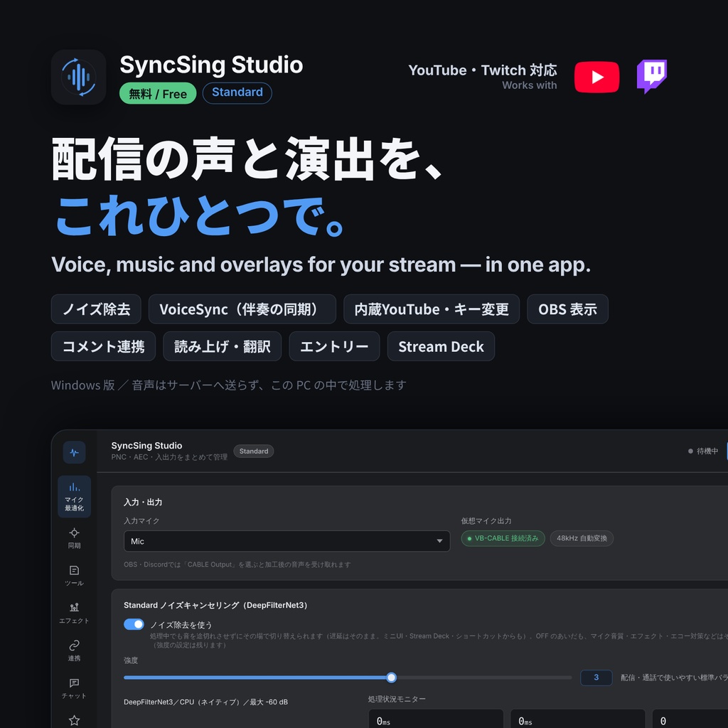Open the マイク最適化 sidebar section

(74, 497)
